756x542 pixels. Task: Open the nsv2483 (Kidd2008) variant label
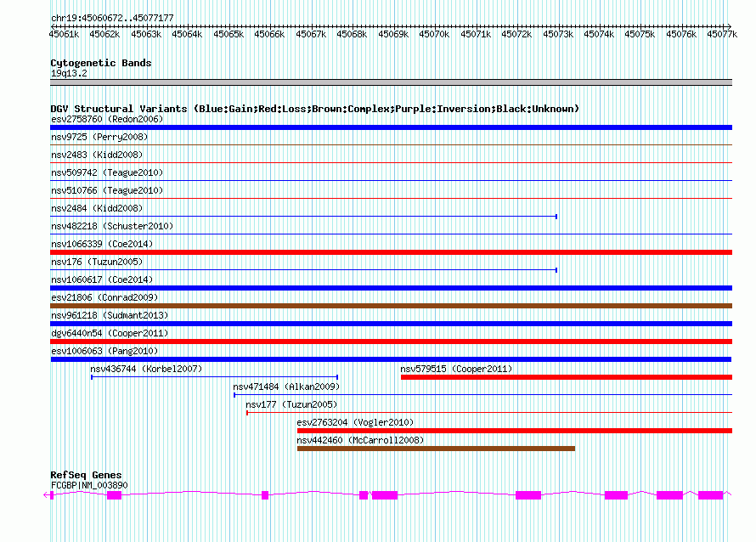97,155
